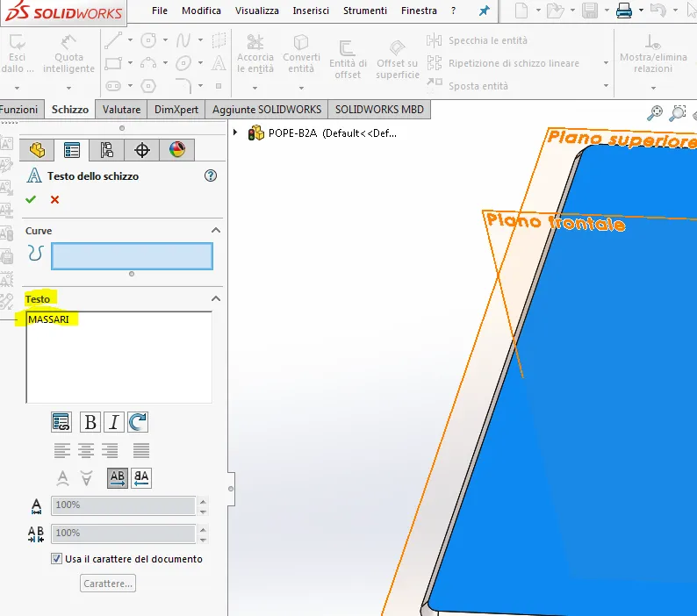
Task: Select the Polygon sketch tool
Action: [x=148, y=85]
